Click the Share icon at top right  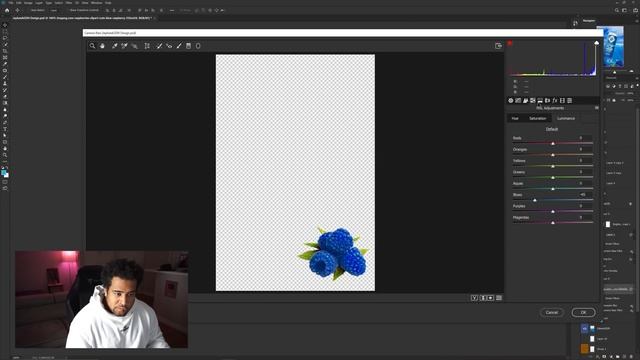pos(635,10)
